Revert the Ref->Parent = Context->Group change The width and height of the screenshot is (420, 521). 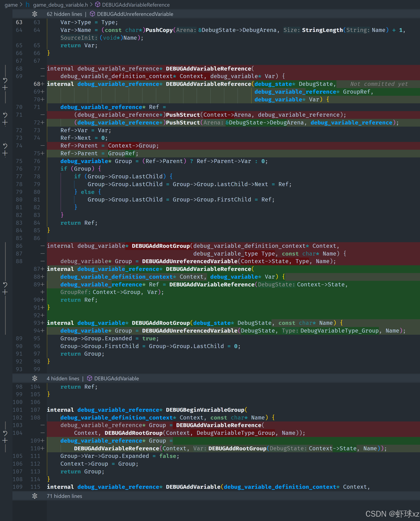pyautogui.click(x=5, y=146)
